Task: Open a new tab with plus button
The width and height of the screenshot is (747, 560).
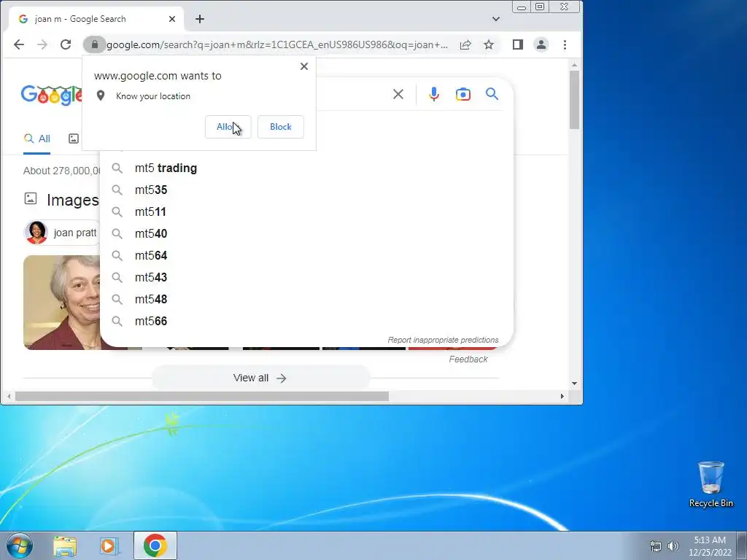Action: coord(200,19)
